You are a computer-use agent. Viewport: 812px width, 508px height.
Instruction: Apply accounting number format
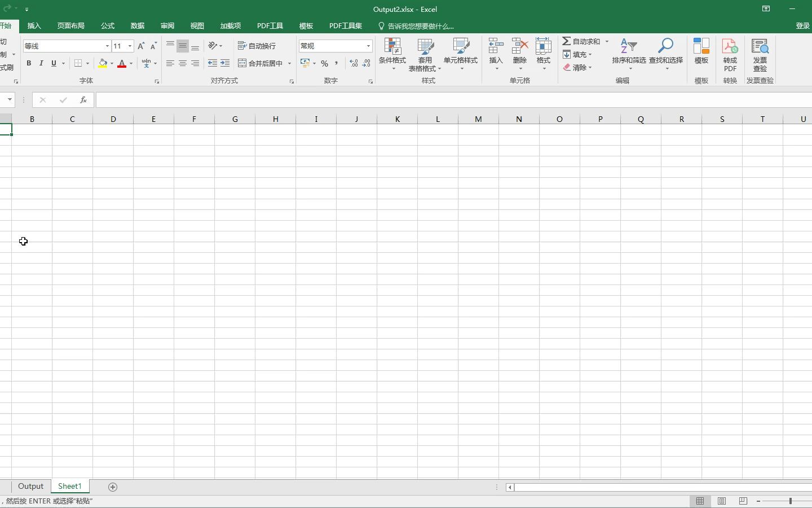coord(305,63)
